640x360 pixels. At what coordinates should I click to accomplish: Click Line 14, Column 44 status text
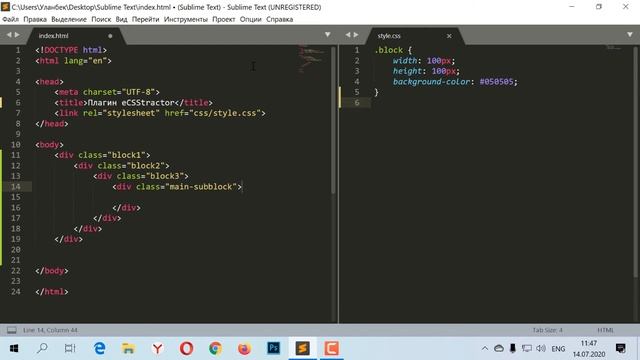click(x=50, y=330)
